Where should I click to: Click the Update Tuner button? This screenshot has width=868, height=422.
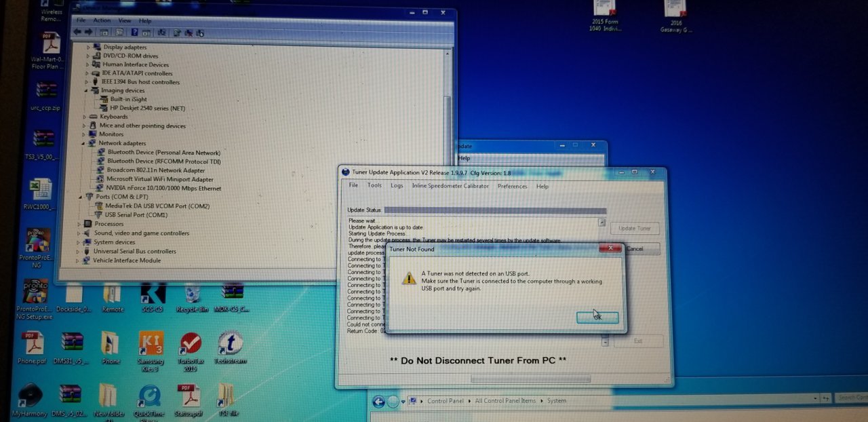[x=635, y=229]
